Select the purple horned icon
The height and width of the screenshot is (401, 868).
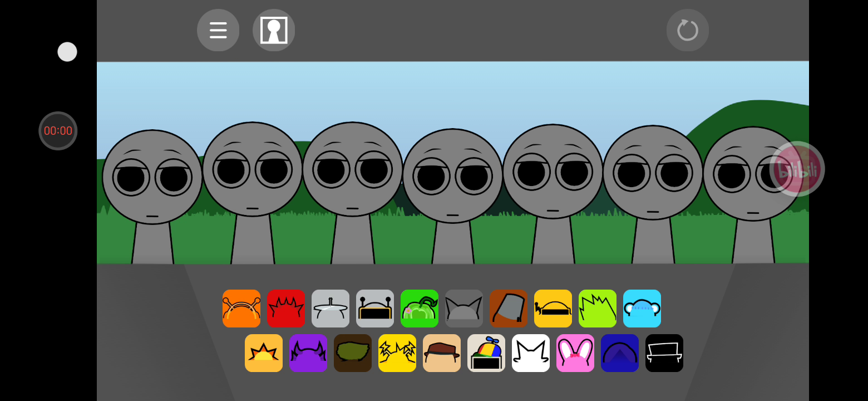[308, 353]
